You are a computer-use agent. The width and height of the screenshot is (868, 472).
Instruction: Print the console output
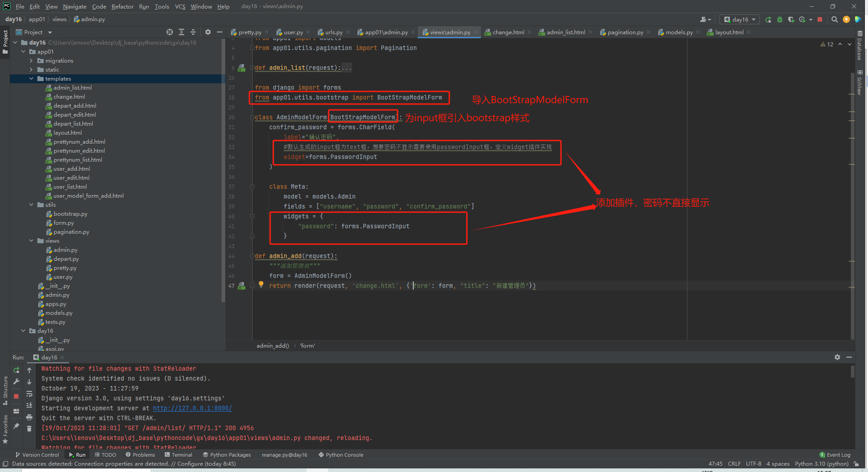tap(29, 417)
